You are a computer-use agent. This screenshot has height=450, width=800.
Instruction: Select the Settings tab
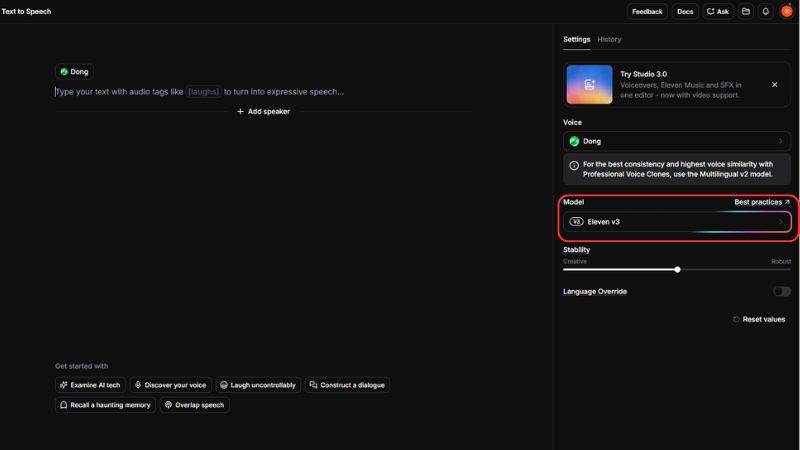point(577,39)
